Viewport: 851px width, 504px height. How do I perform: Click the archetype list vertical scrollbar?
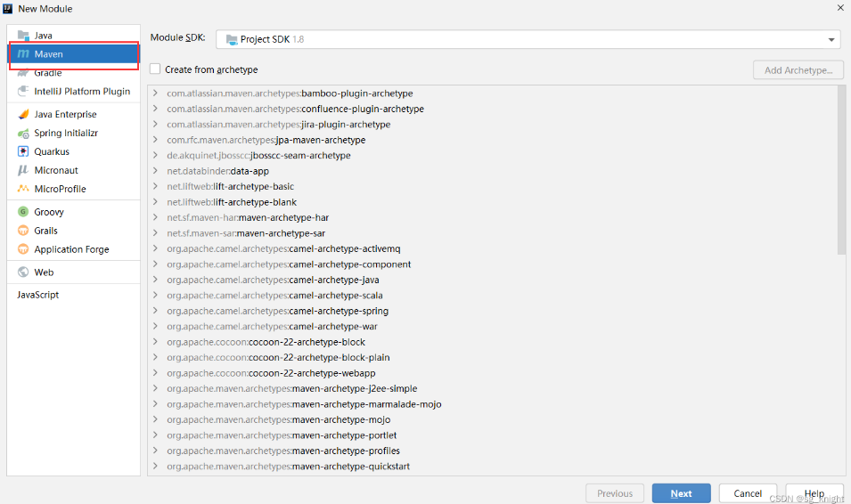841,170
